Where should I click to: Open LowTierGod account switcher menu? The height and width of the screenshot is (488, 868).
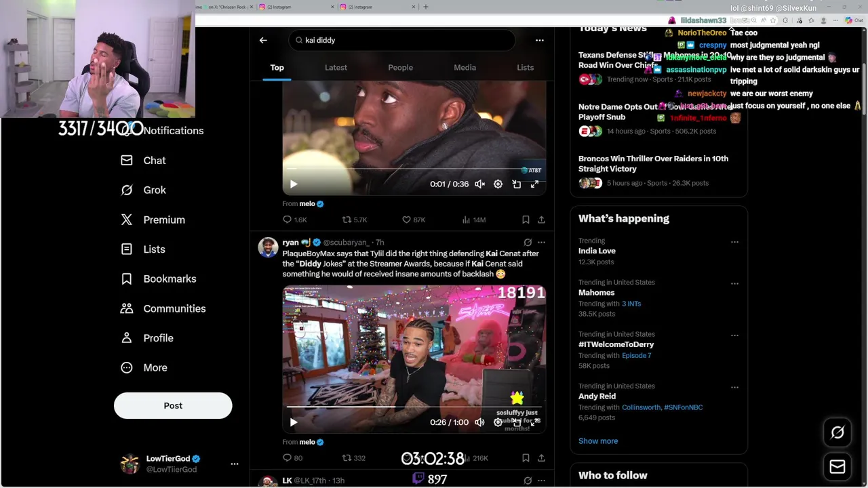[x=235, y=464]
